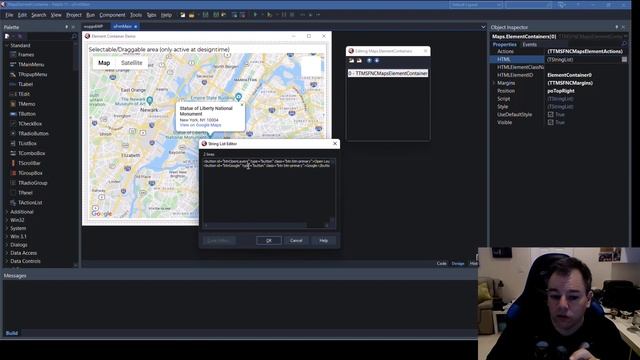The image size is (640, 360).
Task: Pin the Object Inspector panel
Action: [617, 27]
